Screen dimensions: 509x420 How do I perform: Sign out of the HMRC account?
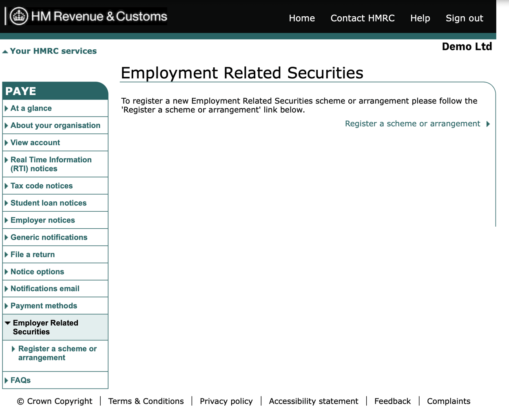[x=464, y=18]
